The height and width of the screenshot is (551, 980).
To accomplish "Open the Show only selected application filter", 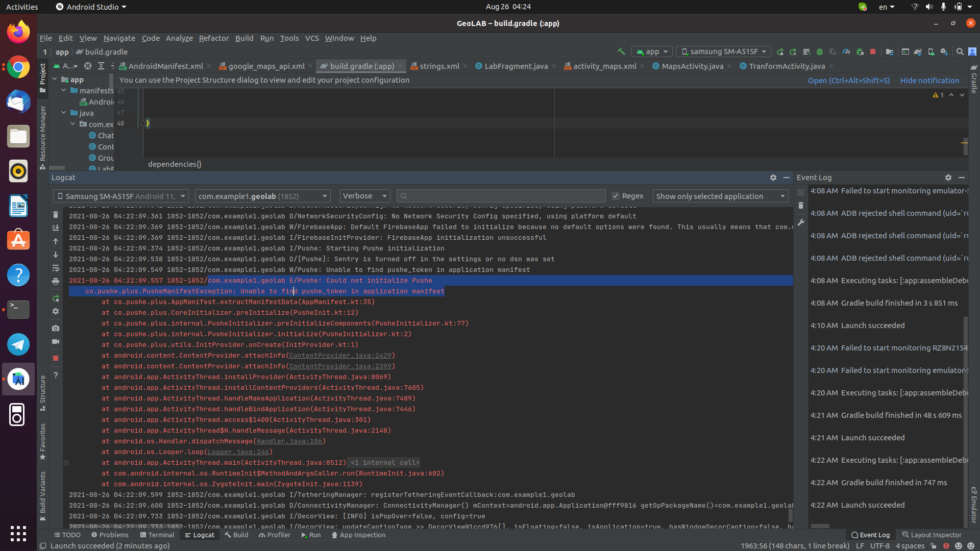I will coord(720,196).
